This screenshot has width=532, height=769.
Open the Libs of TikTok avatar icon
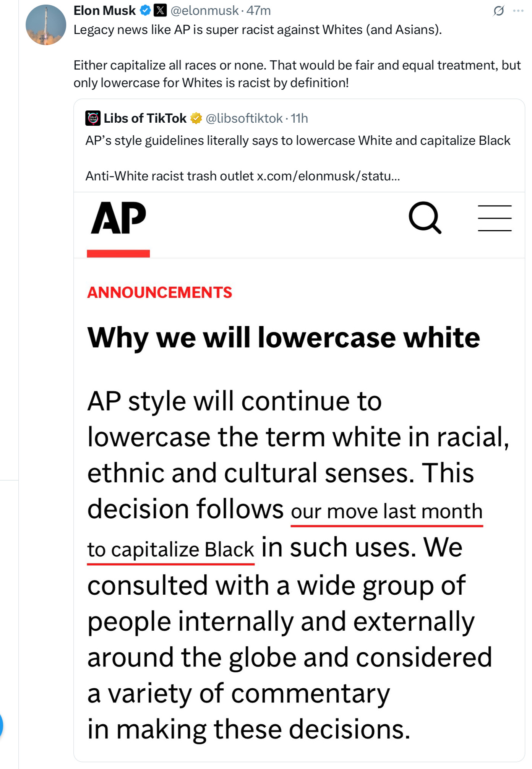[x=93, y=118]
